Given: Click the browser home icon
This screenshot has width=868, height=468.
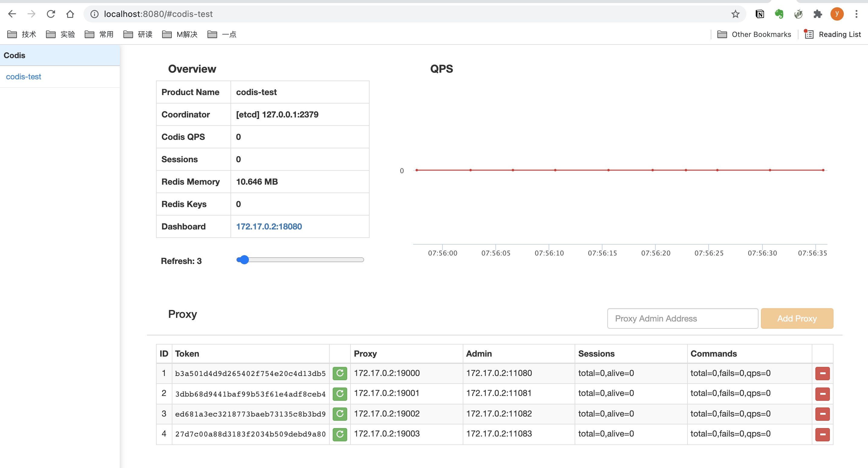Looking at the screenshot, I should 70,14.
